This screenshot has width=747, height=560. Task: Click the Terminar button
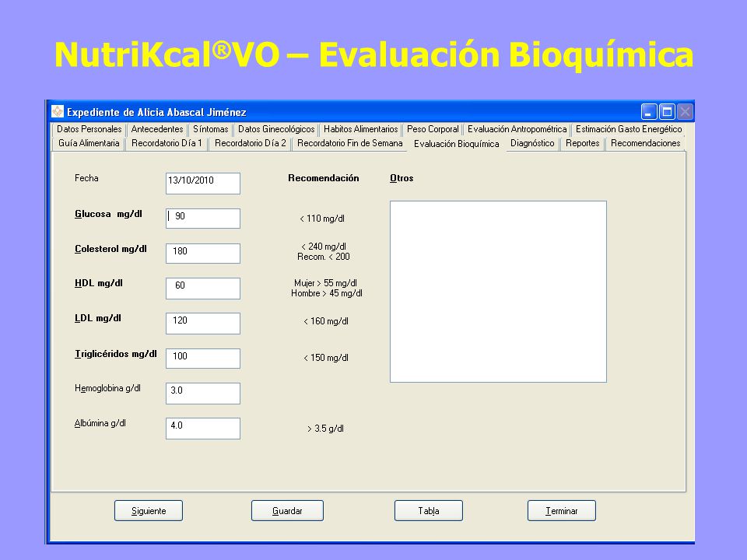point(562,510)
